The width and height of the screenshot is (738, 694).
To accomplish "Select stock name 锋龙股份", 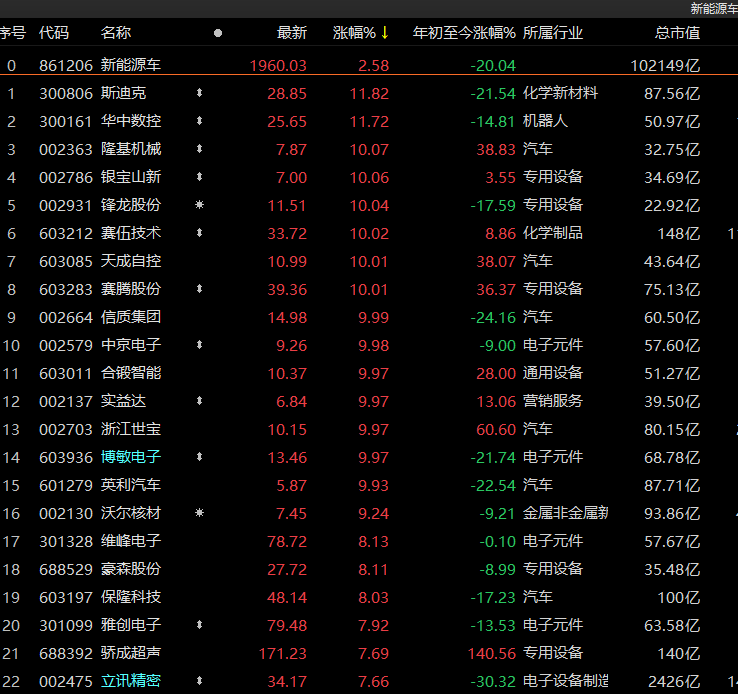I will [131, 205].
